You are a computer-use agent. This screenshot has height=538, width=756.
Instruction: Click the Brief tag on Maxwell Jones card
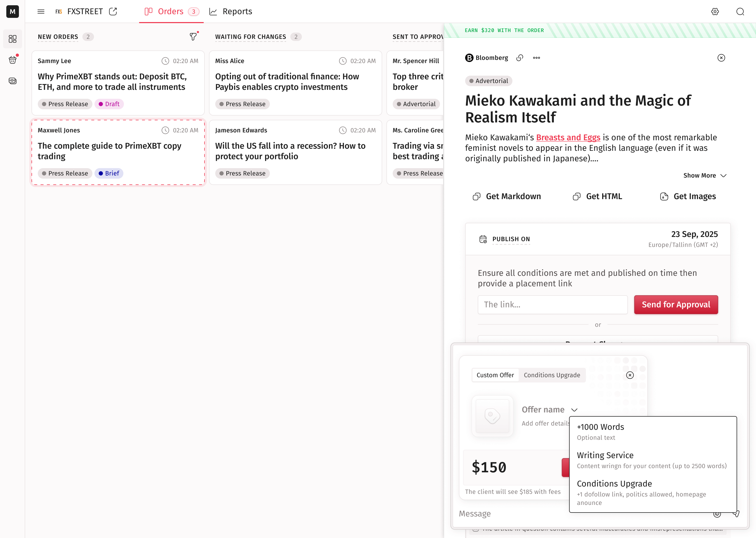109,173
